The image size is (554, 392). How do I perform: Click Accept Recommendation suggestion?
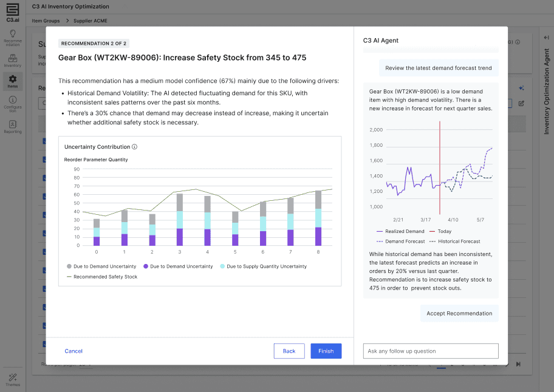[x=459, y=313]
